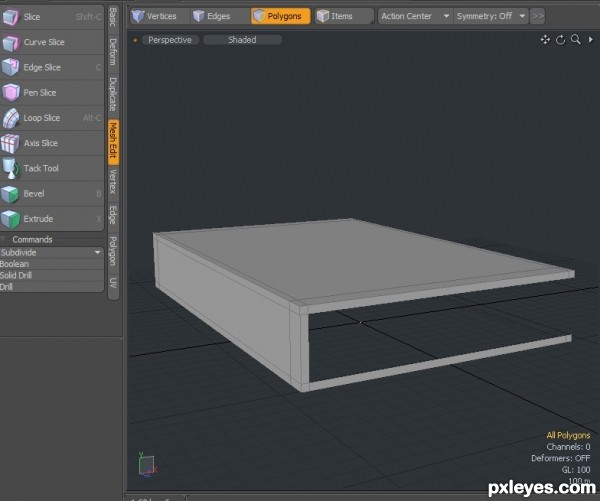Image resolution: width=600 pixels, height=501 pixels.
Task: Select the Pen Slice tool icon
Action: (10, 93)
